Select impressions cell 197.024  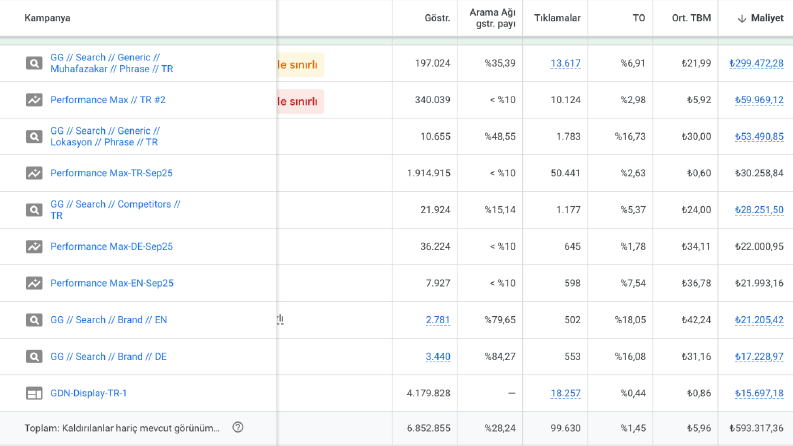click(432, 63)
